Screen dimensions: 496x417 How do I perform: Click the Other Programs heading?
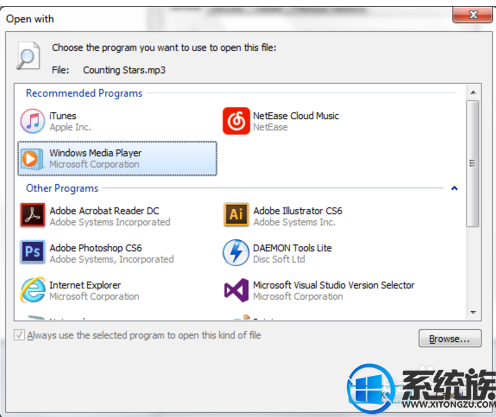coord(62,188)
